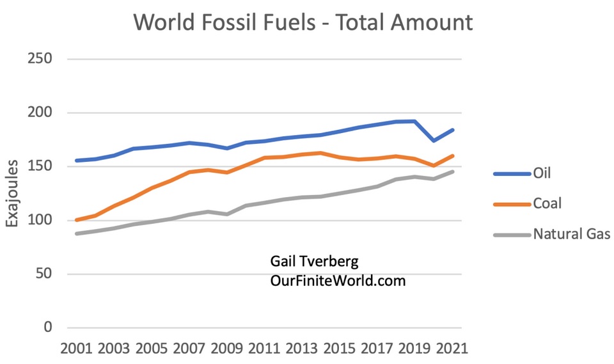The height and width of the screenshot is (364, 614).
Task: Click the orange Coal legend line swatch
Action: coord(512,203)
